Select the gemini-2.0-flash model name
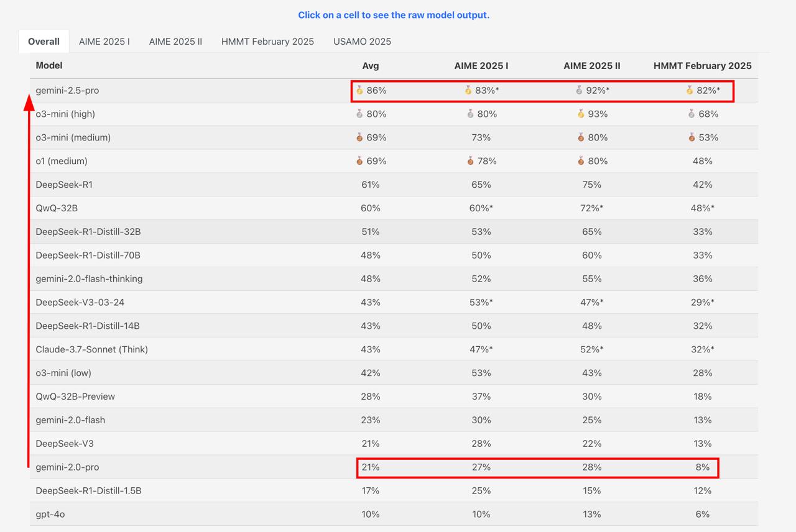 (70, 420)
